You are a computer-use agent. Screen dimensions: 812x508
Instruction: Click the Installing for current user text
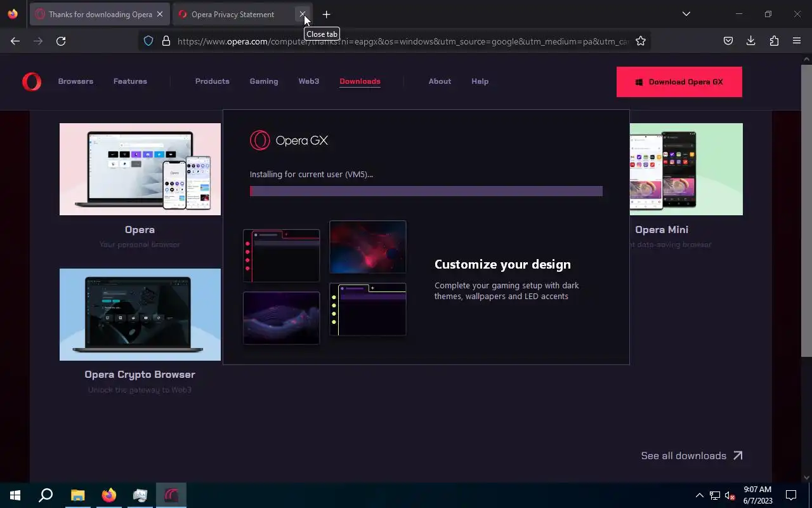pos(311,174)
